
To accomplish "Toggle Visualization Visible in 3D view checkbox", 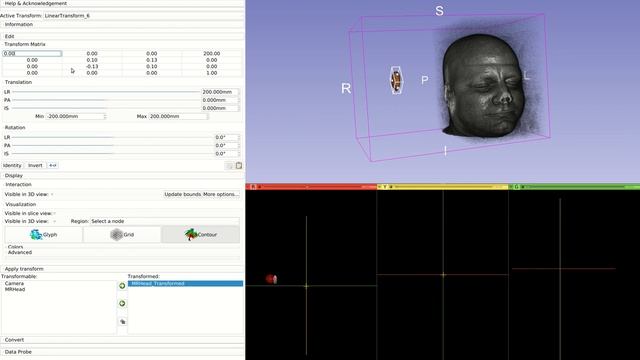I will [x=55, y=221].
